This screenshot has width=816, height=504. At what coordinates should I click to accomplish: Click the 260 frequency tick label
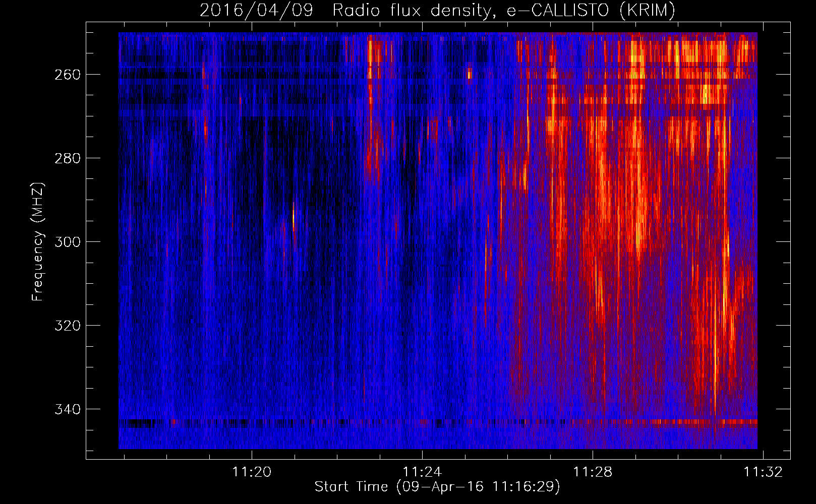(68, 75)
